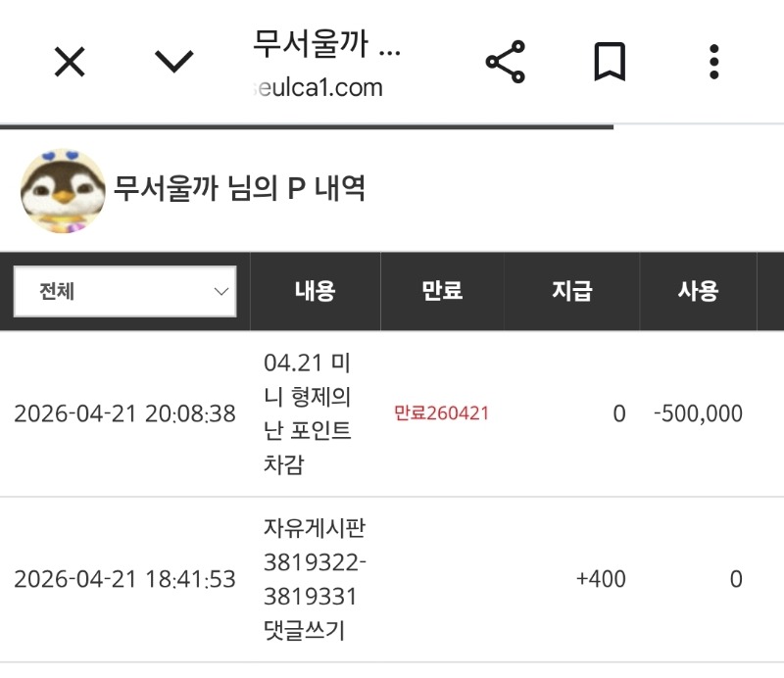Open the 04.21 미니 형제의 난 포인트 차감 entry
784x678 pixels.
[x=308, y=413]
